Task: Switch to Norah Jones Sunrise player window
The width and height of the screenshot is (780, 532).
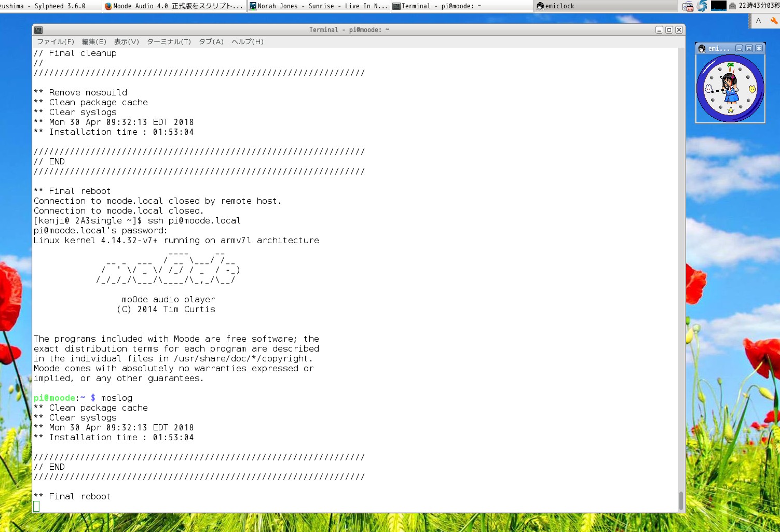Action: 318,6
